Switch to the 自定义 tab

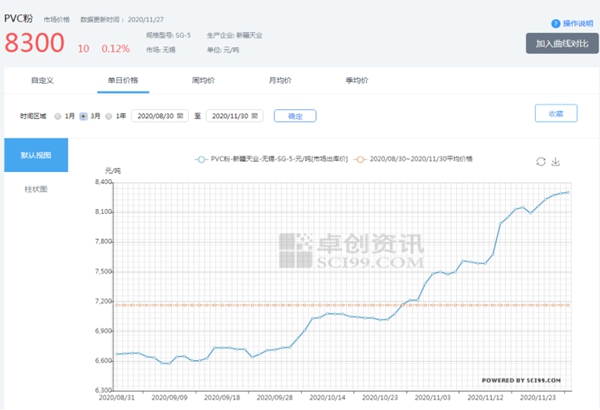[x=42, y=80]
